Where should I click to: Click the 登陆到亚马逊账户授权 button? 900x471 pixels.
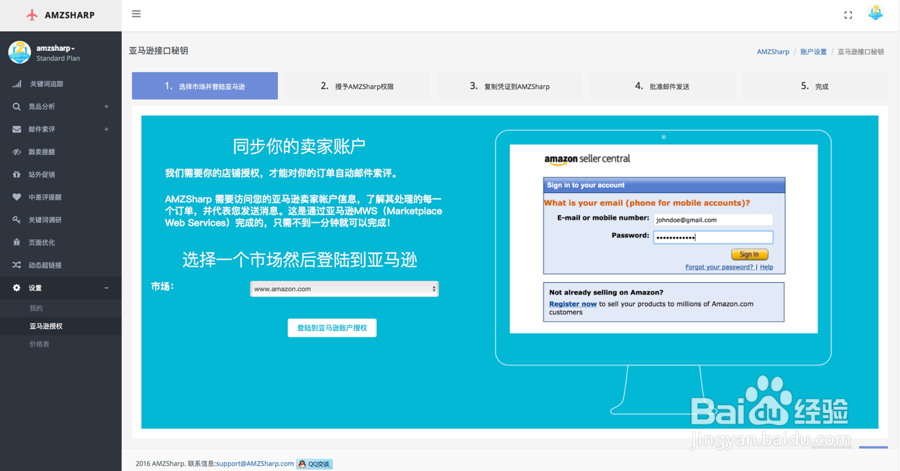332,328
